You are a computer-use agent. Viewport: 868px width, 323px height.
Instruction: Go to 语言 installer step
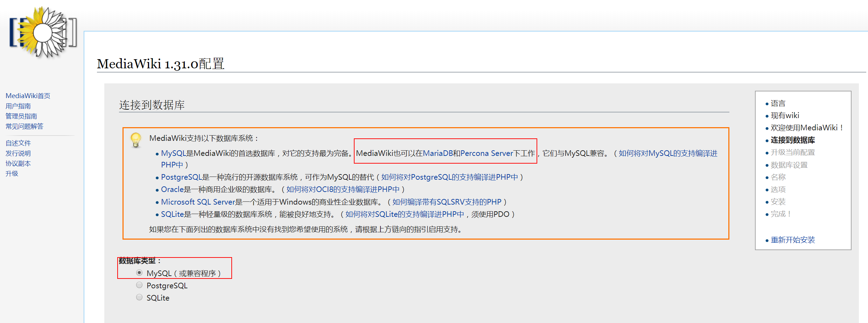tap(778, 103)
